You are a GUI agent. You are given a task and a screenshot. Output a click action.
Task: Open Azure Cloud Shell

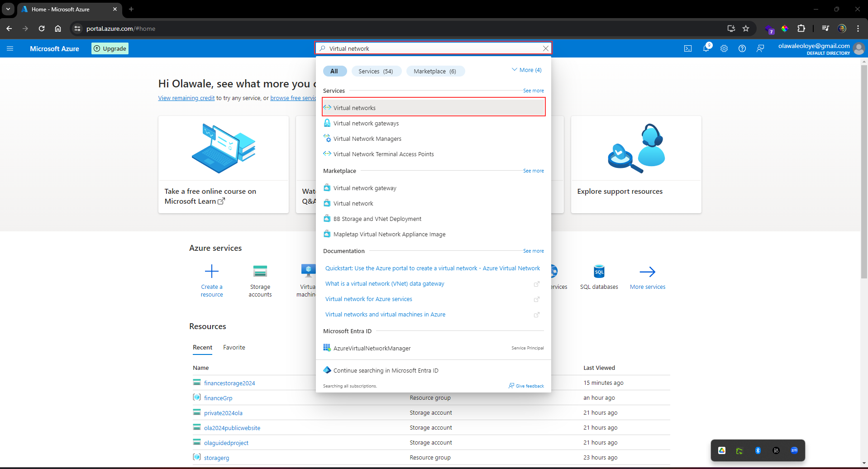[687, 48]
